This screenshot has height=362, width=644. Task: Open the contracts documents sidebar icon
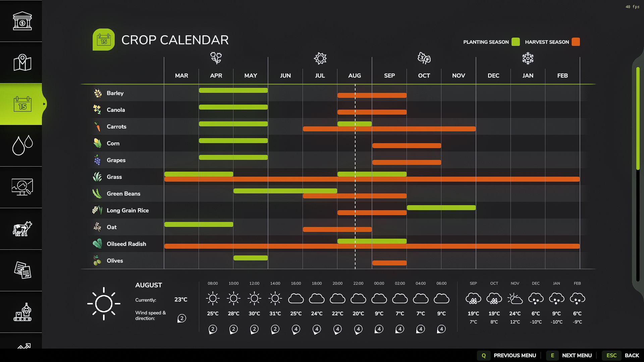(x=22, y=270)
